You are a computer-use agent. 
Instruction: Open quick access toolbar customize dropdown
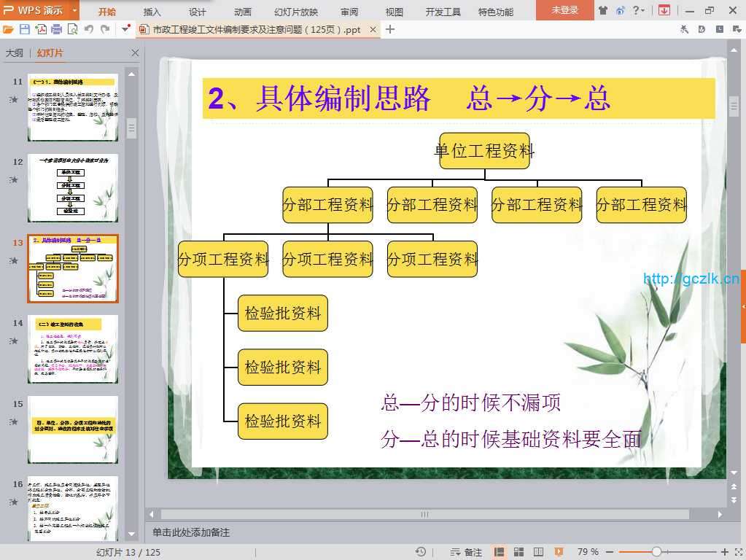pos(126,29)
